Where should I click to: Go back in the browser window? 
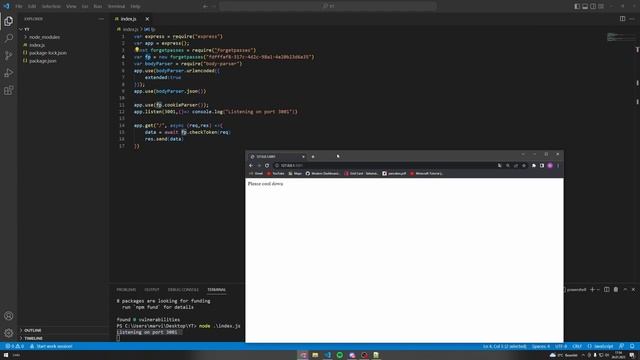[x=251, y=165]
